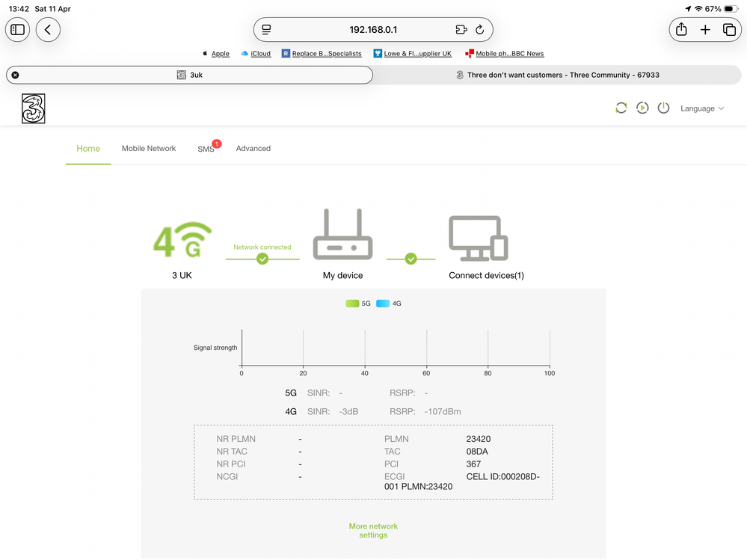This screenshot has width=747, height=560.
Task: Click the address bar URL 192.168.0.1
Action: [x=373, y=29]
